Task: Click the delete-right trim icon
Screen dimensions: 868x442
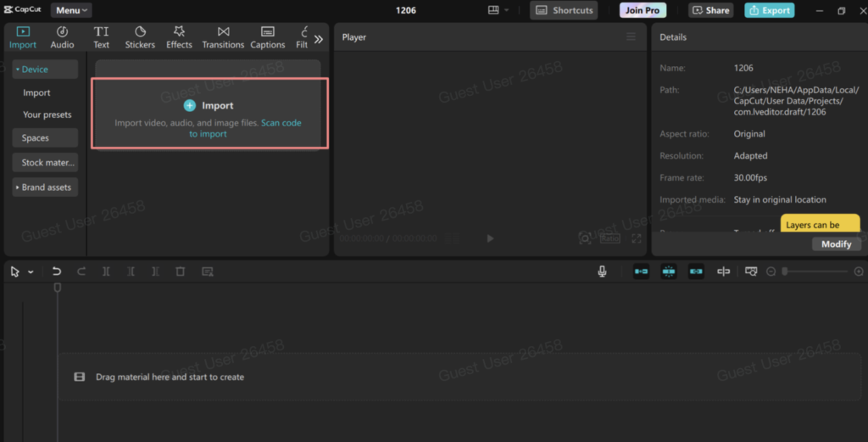Action: [x=156, y=271]
